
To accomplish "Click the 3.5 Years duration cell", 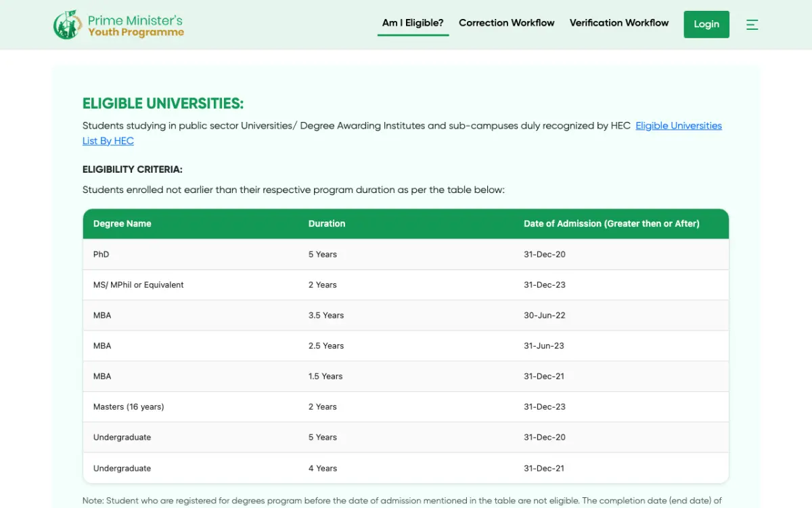I will click(326, 315).
